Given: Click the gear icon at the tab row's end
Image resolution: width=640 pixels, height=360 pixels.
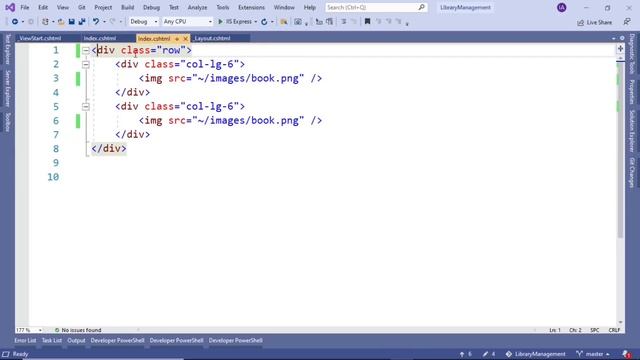Looking at the screenshot, I should [x=622, y=38].
